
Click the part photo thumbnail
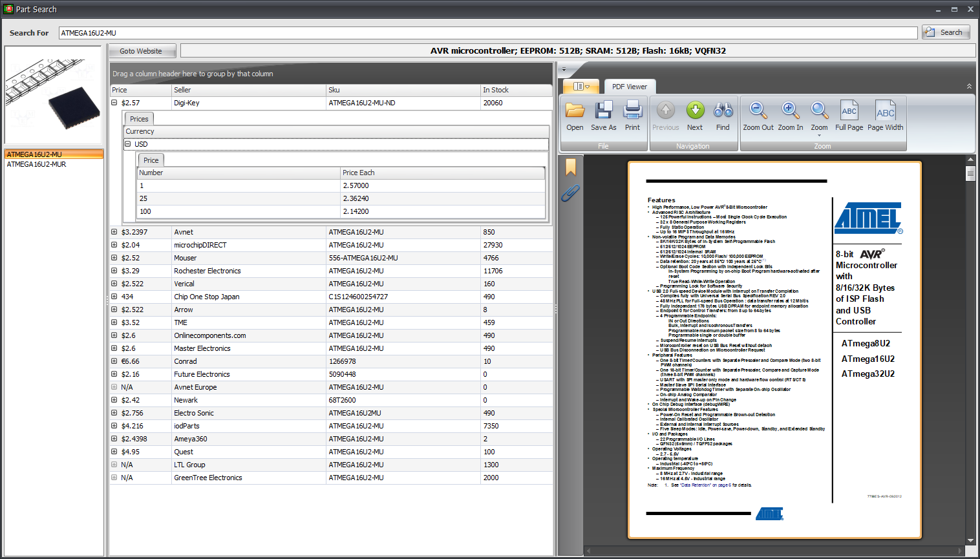pyautogui.click(x=53, y=95)
